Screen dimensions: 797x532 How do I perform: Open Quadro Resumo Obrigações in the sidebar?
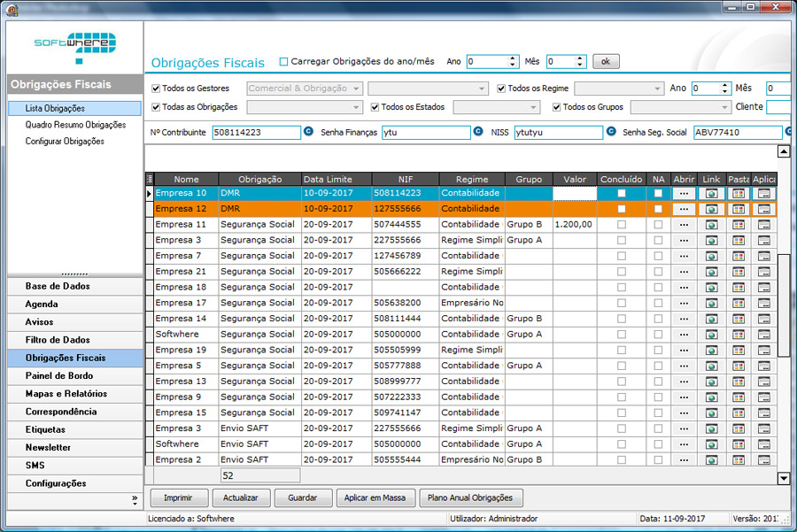[x=75, y=125]
